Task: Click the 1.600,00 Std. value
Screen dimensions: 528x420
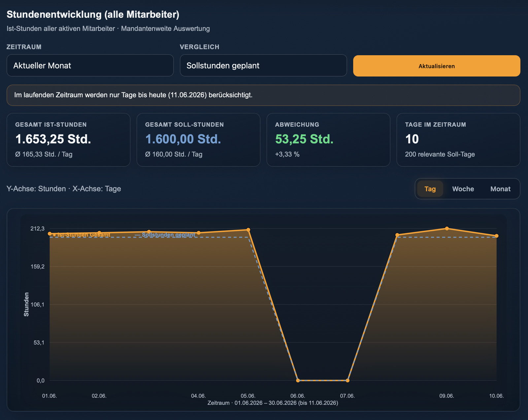Action: point(183,139)
